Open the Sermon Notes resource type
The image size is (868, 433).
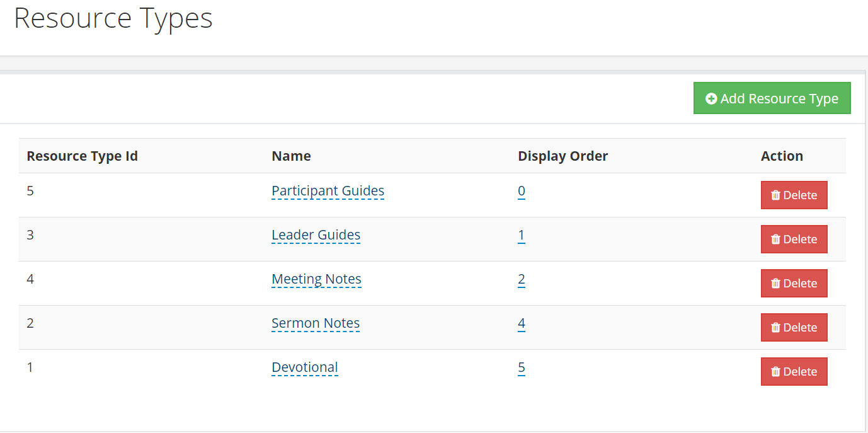(x=316, y=323)
